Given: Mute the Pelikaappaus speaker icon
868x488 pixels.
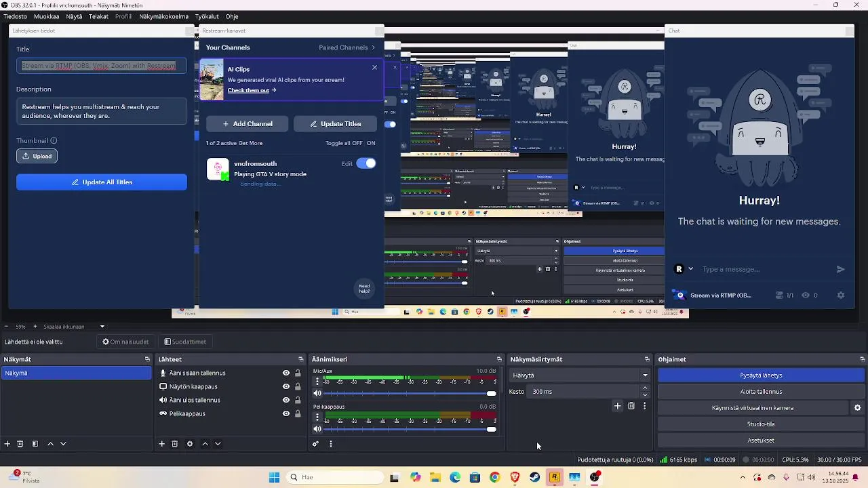Looking at the screenshot, I should 317,429.
